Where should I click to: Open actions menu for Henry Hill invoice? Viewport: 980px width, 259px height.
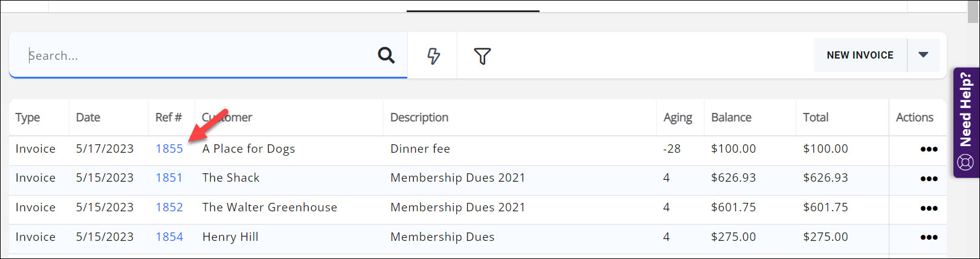pyautogui.click(x=928, y=237)
